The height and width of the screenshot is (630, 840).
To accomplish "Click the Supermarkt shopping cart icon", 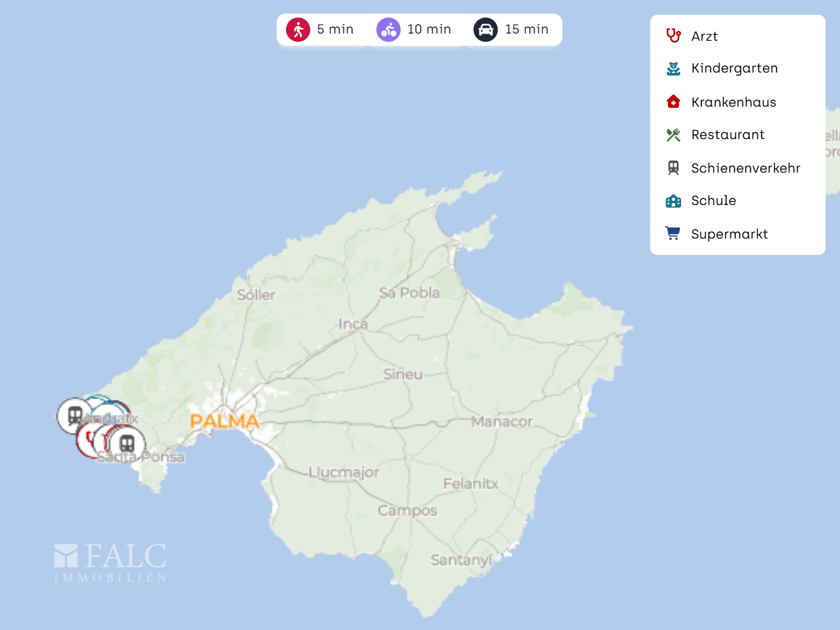I will tap(673, 234).
